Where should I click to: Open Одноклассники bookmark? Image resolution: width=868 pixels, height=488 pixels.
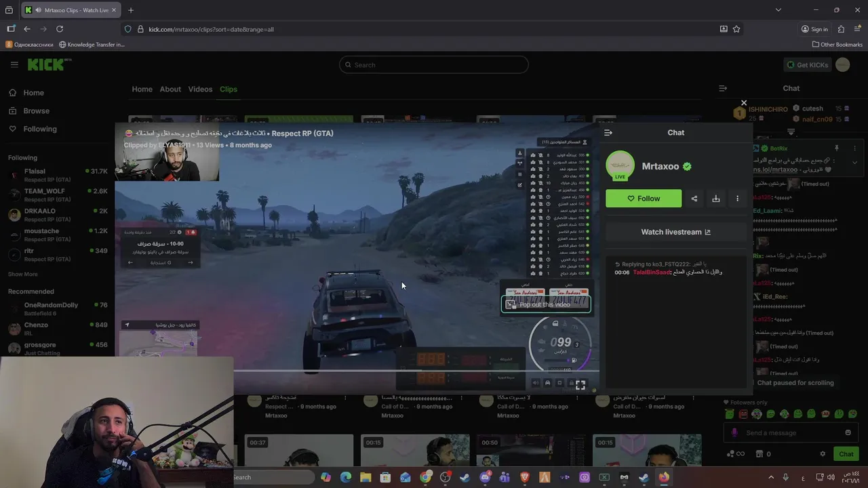[29, 45]
